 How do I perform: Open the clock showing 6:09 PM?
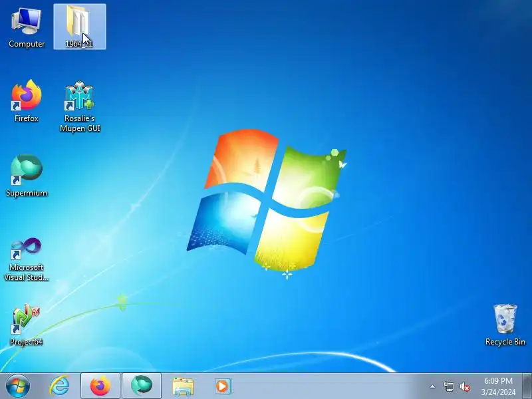tap(498, 386)
